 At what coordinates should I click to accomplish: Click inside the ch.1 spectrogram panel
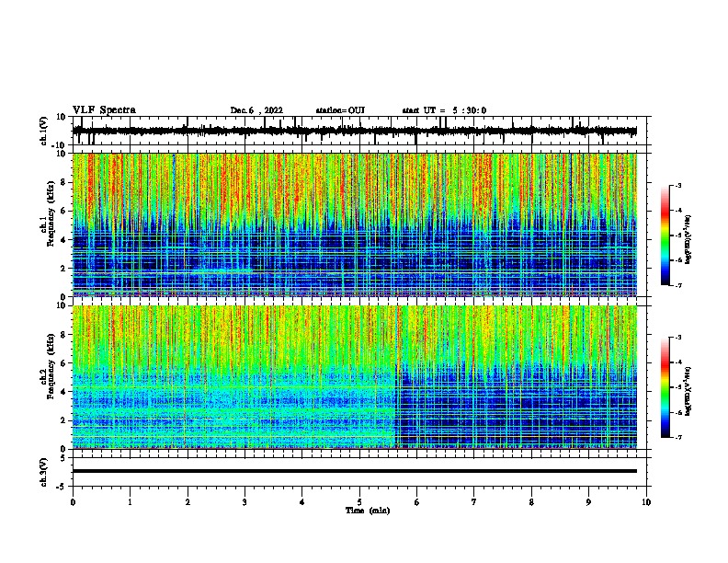tap(355, 224)
